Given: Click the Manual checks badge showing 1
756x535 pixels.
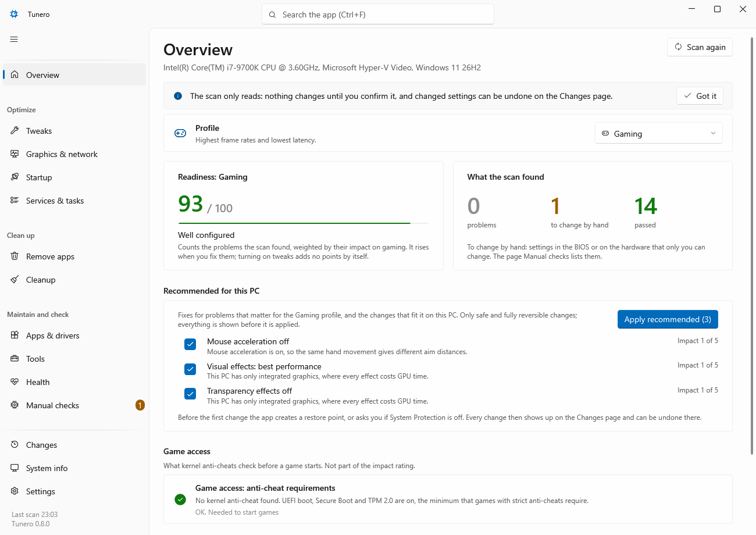Looking at the screenshot, I should click(x=140, y=405).
